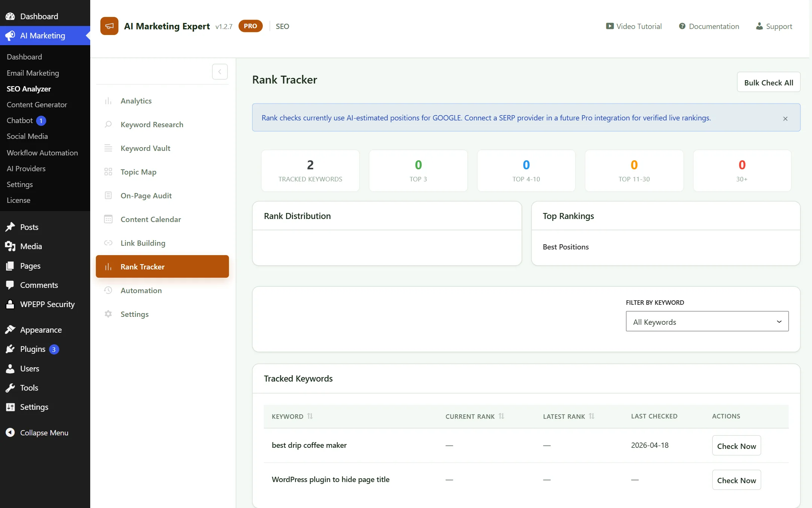This screenshot has height=508, width=812.
Task: Open the Video Tutorial link
Action: click(x=634, y=26)
